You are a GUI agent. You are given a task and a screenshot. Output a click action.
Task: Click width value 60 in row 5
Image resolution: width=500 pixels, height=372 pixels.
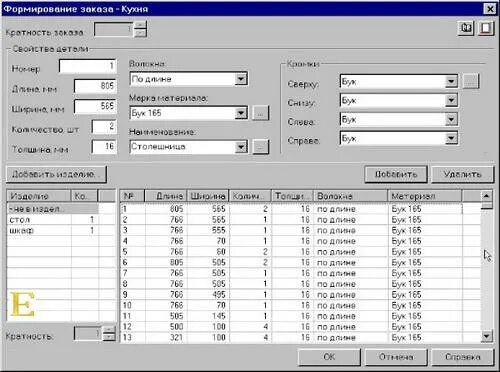221,252
